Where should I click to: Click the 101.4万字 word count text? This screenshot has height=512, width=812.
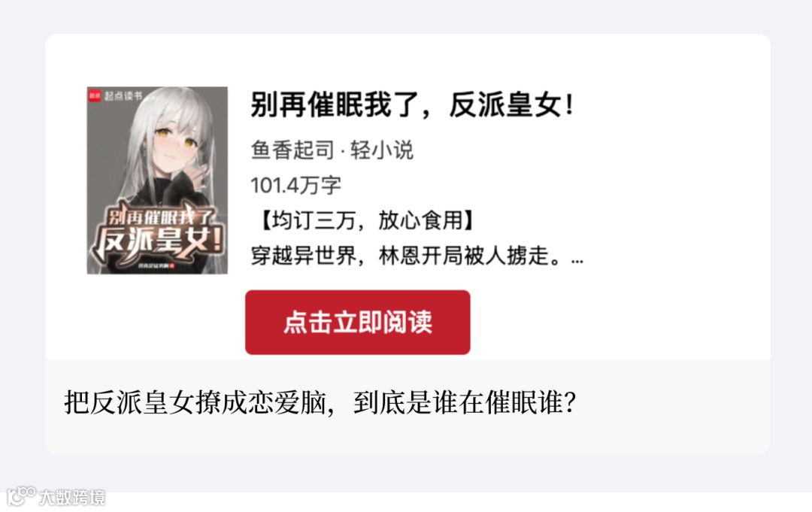pyautogui.click(x=295, y=186)
